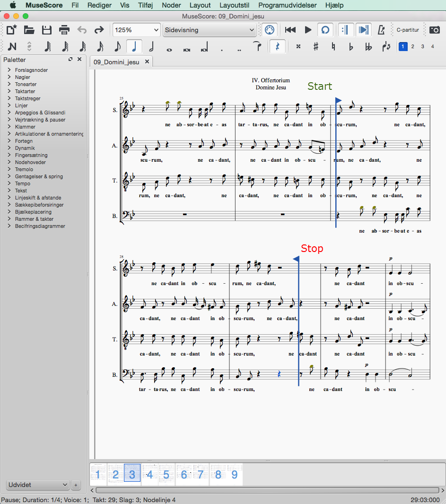Add a double augmentation dot
This screenshot has height=504, width=446.
(x=239, y=50)
